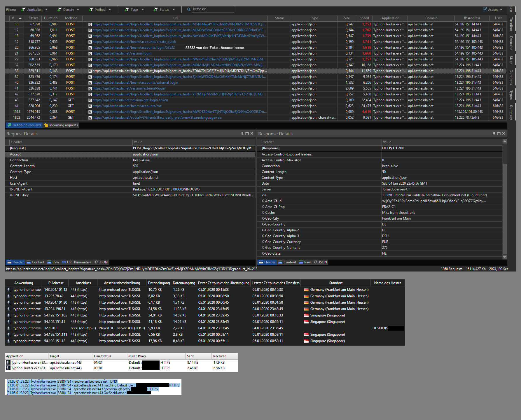This screenshot has height=420, width=521.
Task: Click the Application filter funnel icon
Action: pos(23,10)
